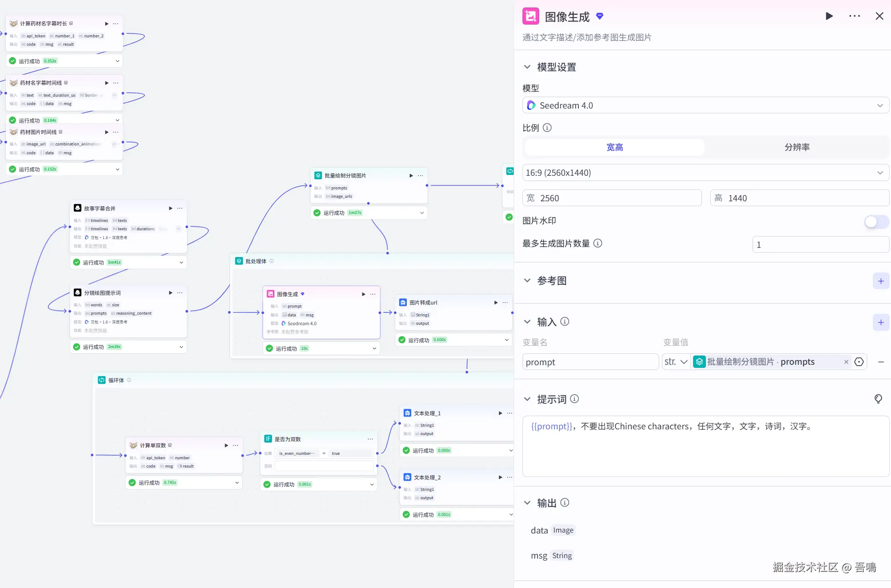Add a reference image with plus button
The height and width of the screenshot is (588, 891).
(881, 281)
